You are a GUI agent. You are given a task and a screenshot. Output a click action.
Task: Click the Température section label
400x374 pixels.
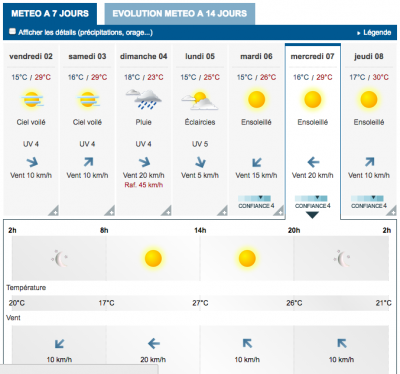tap(26, 288)
